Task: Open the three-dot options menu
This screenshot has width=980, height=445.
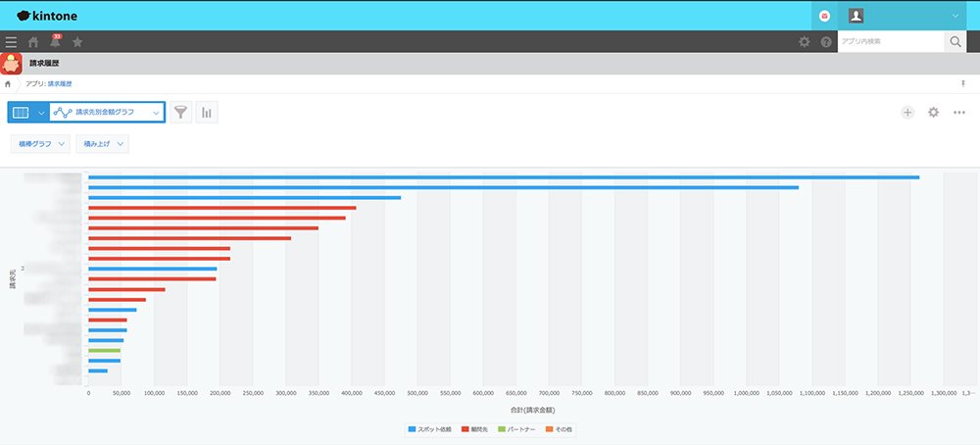Action: [x=959, y=113]
